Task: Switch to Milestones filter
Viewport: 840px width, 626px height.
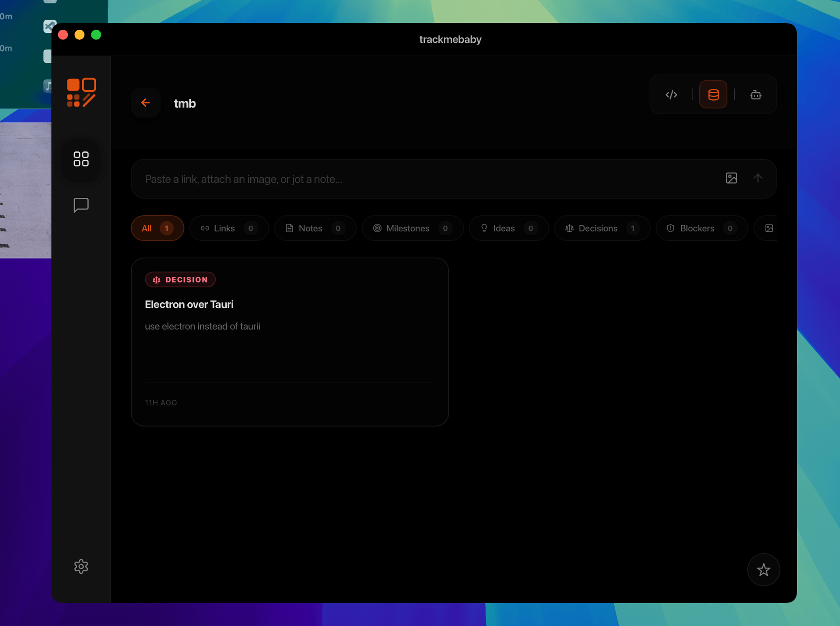Action: tap(412, 228)
